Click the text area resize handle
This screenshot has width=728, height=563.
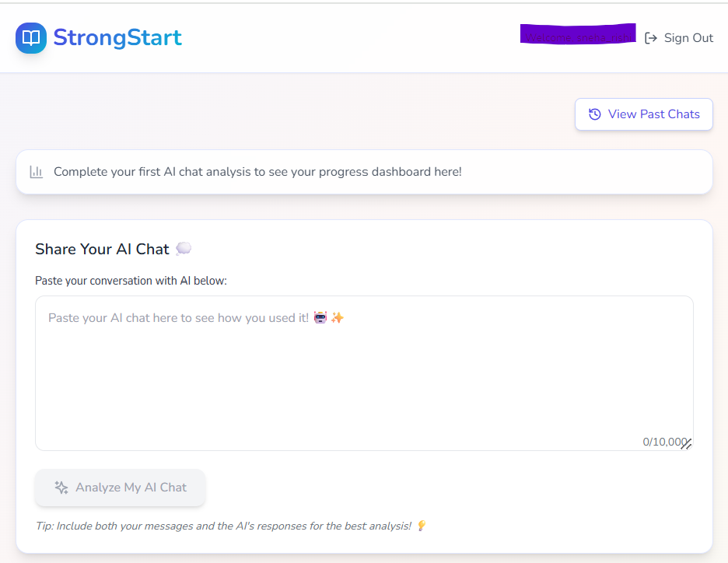[x=686, y=444]
